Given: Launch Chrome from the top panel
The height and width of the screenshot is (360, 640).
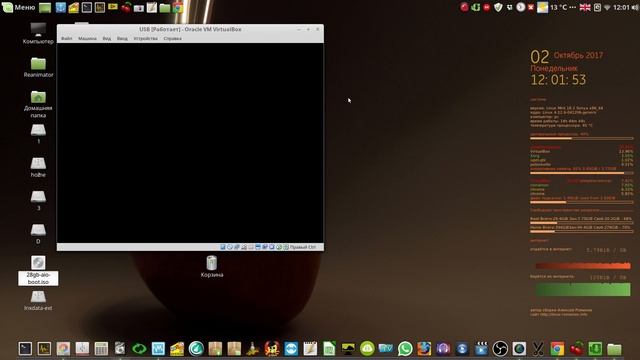Looking at the screenshot, I should (178, 7).
